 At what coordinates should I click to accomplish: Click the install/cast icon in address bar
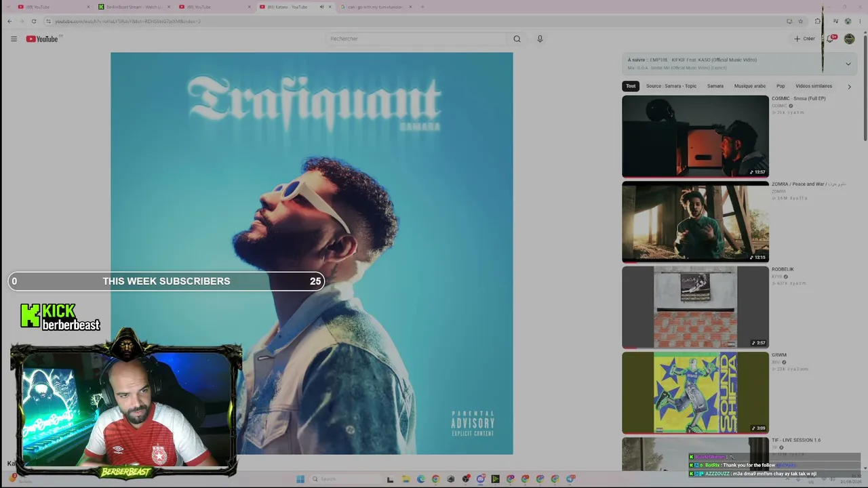(789, 21)
